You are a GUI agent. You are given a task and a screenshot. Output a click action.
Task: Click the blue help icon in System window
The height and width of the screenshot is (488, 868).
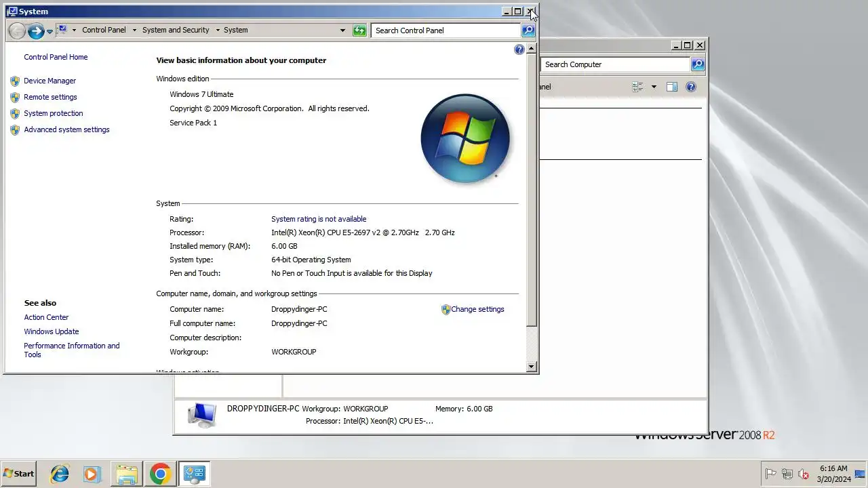click(519, 49)
